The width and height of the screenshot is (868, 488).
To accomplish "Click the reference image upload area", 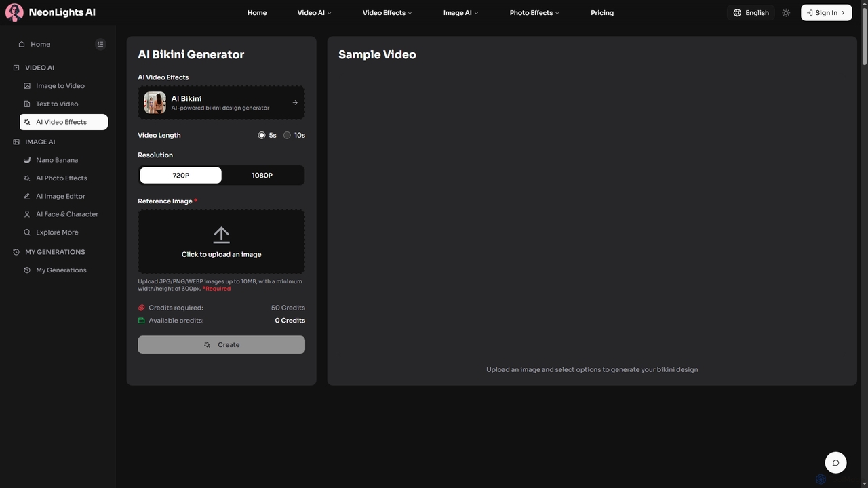I will pyautogui.click(x=221, y=242).
